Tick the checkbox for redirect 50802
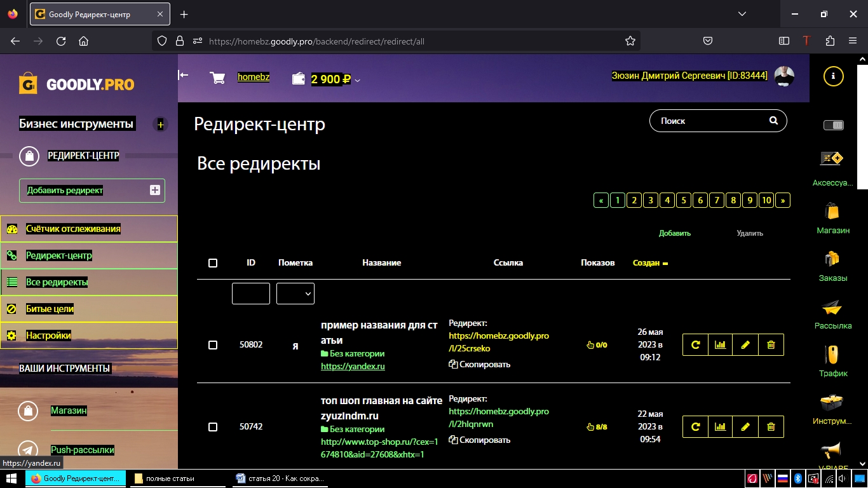 [213, 345]
